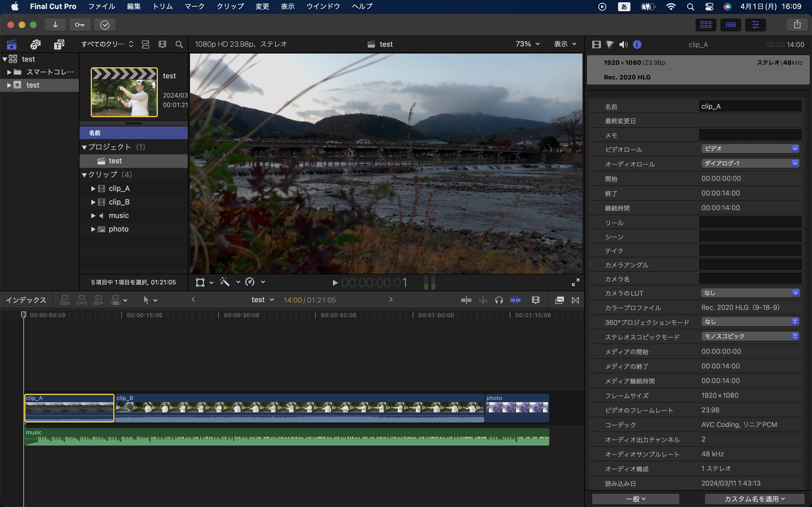The height and width of the screenshot is (507, 812).
Task: Click the メモ input field
Action: click(750, 135)
